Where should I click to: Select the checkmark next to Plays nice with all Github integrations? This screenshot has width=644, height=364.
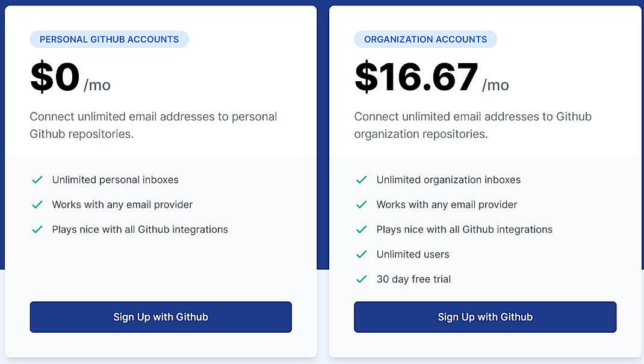tap(37, 229)
